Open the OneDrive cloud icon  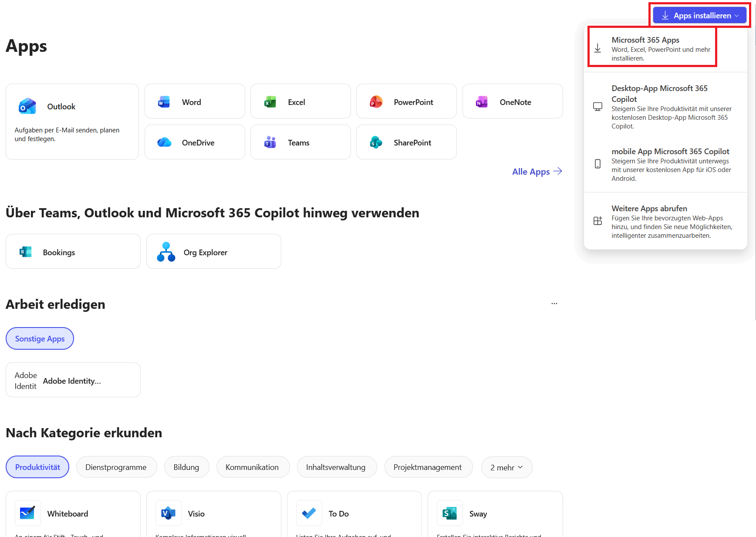coord(164,142)
